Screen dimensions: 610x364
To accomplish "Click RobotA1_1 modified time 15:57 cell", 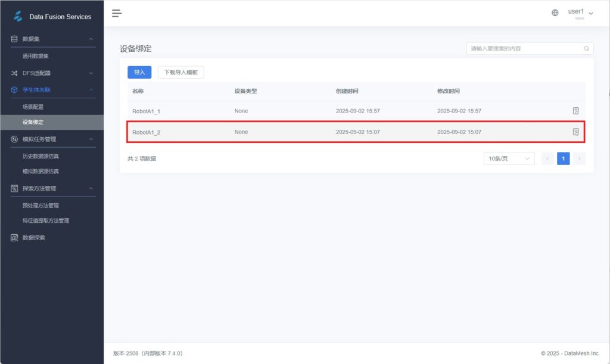I will [x=459, y=111].
